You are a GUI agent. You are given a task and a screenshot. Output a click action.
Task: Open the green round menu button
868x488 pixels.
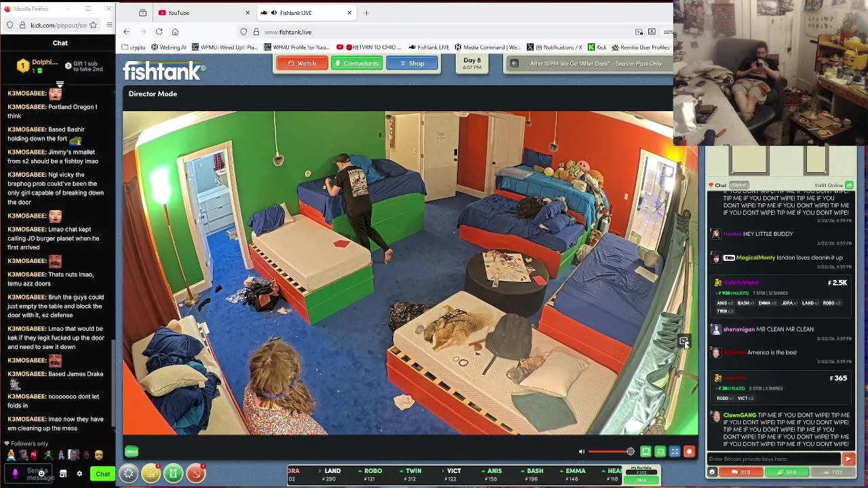point(173,474)
